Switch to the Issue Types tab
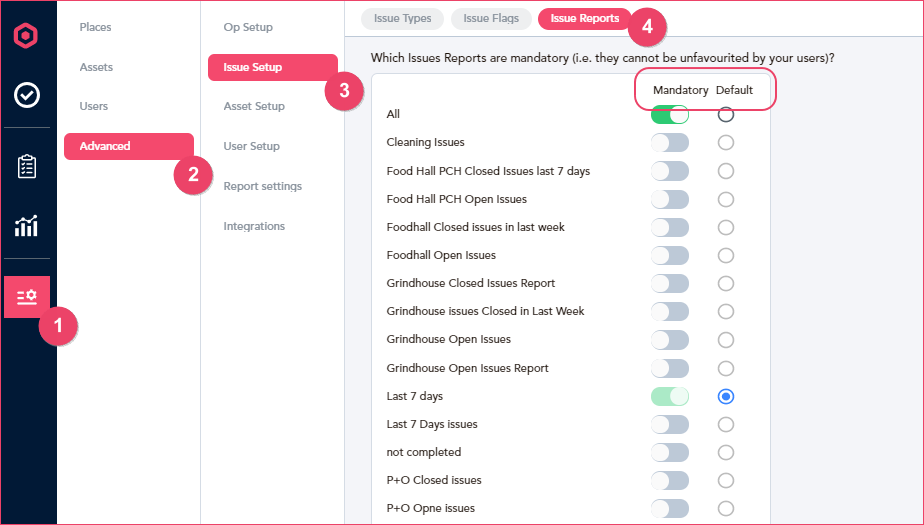The height and width of the screenshot is (525, 924). point(402,18)
